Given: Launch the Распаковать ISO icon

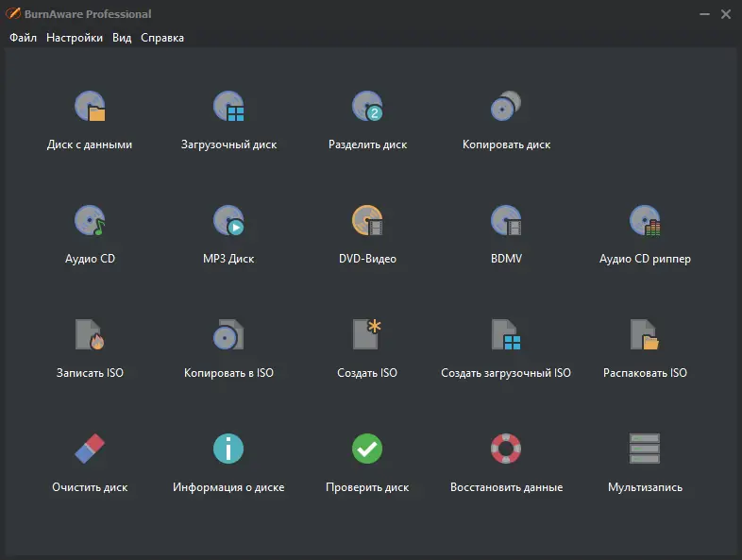Looking at the screenshot, I should coord(645,334).
